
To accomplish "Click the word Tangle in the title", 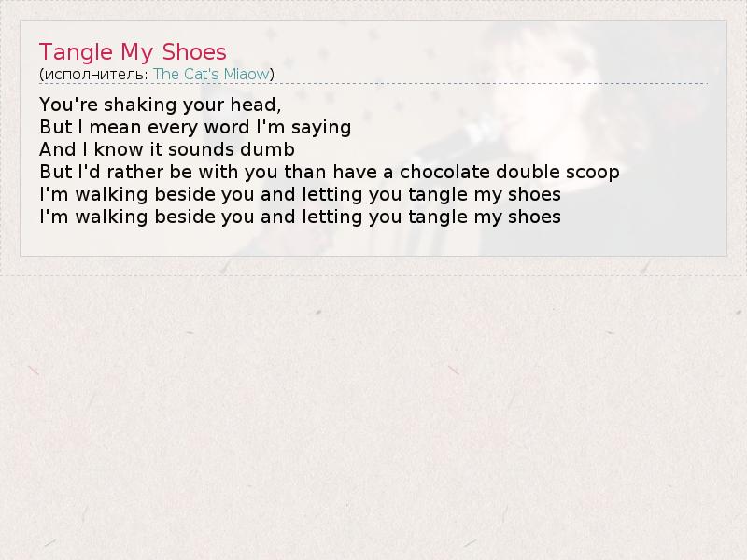I will pyautogui.click(x=72, y=51).
